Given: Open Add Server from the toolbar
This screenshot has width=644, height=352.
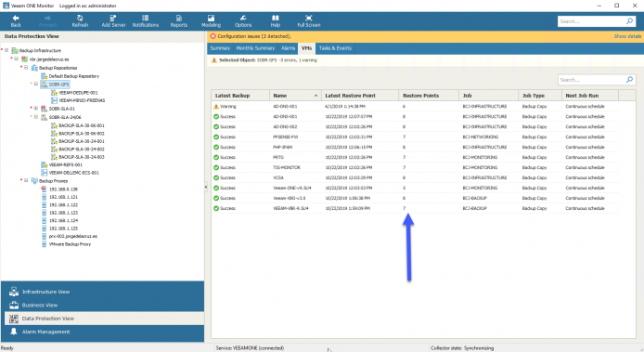Looking at the screenshot, I should tap(113, 20).
